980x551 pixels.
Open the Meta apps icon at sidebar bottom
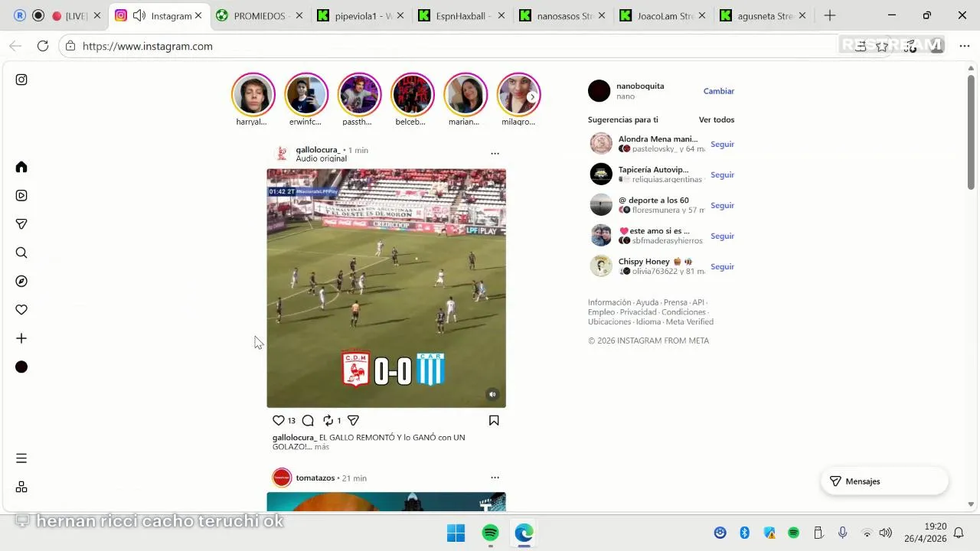point(21,487)
